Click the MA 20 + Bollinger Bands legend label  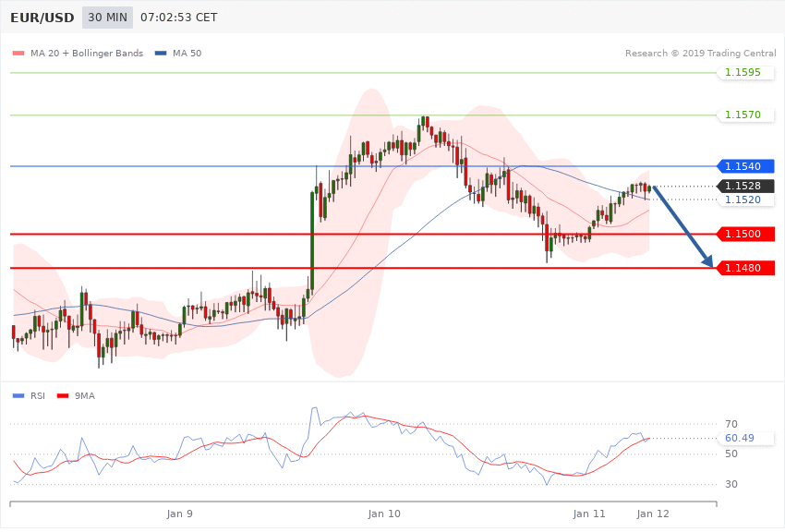87,53
